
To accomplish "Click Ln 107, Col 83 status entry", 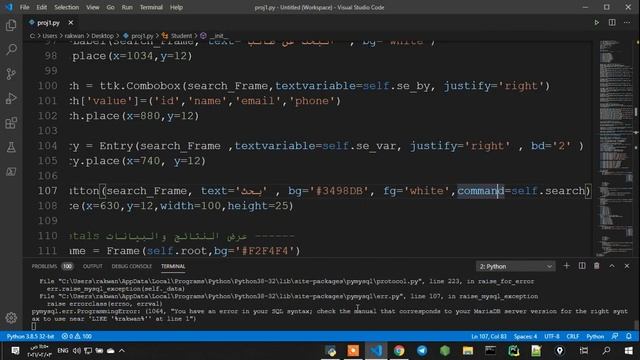I will tap(489, 336).
